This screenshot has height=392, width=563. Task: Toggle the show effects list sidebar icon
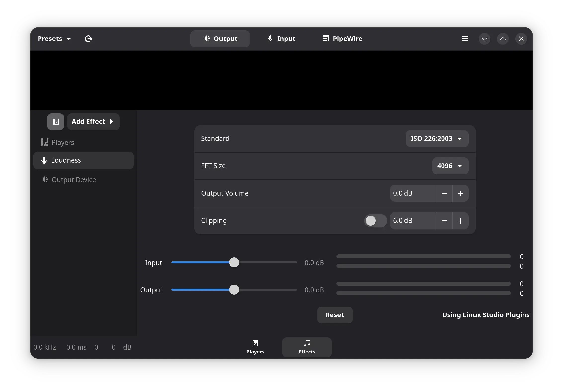(55, 121)
